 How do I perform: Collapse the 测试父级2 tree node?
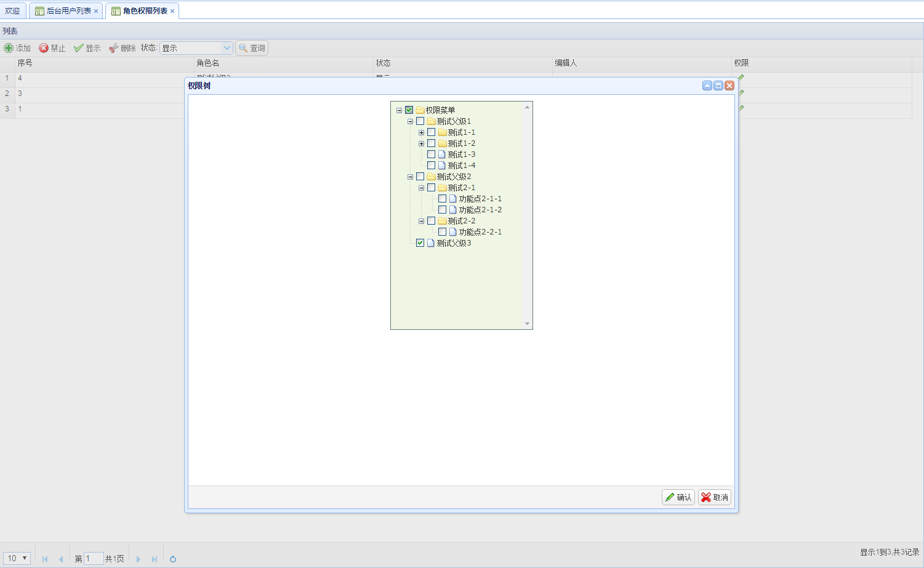point(410,177)
